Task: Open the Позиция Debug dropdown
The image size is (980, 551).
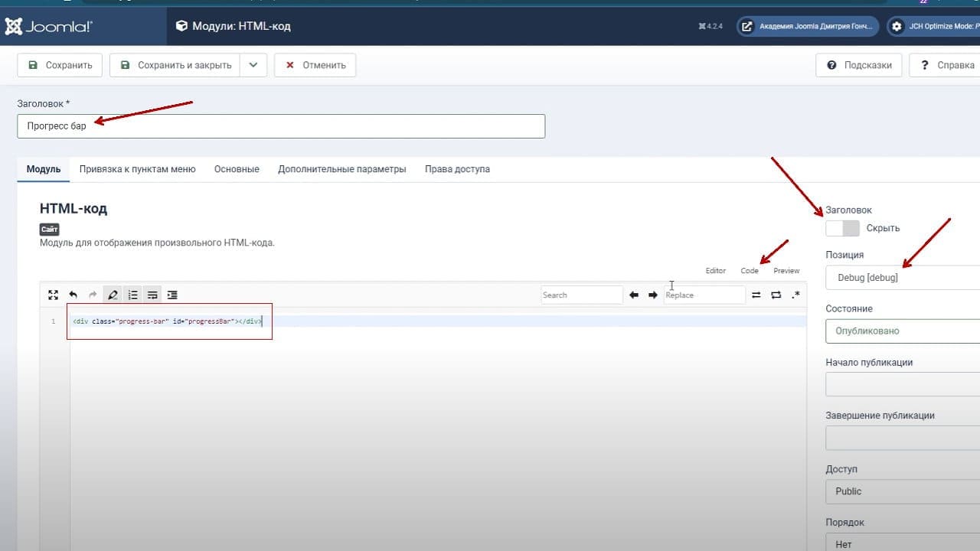Action: click(903, 278)
